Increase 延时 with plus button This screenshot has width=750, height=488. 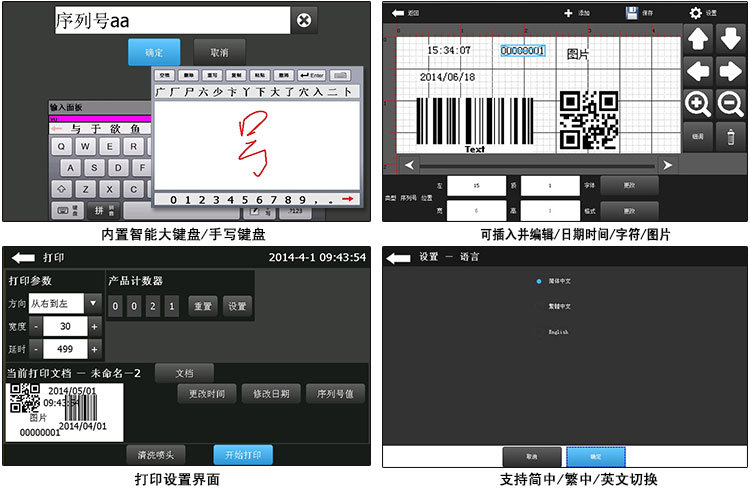pos(95,349)
